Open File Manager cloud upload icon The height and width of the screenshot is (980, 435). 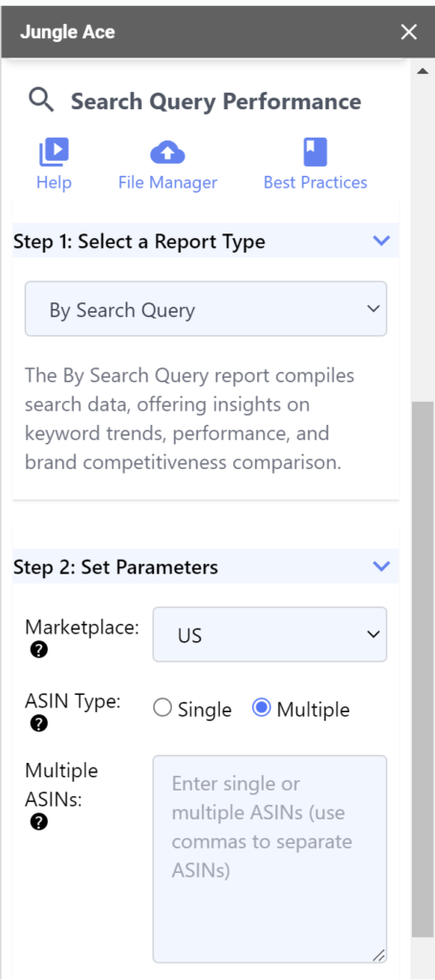tap(167, 152)
